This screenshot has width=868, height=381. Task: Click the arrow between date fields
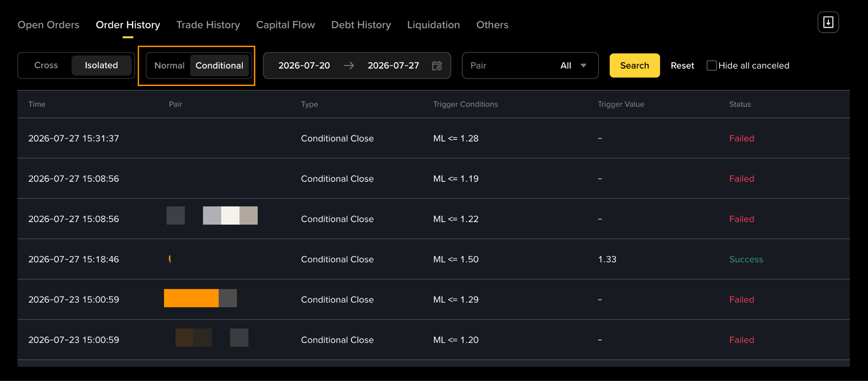[x=349, y=66]
